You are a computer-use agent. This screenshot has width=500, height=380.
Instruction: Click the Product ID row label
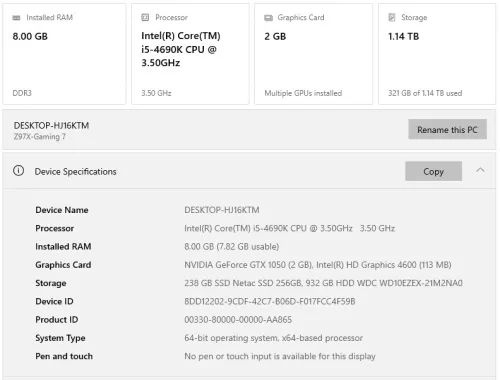click(57, 320)
